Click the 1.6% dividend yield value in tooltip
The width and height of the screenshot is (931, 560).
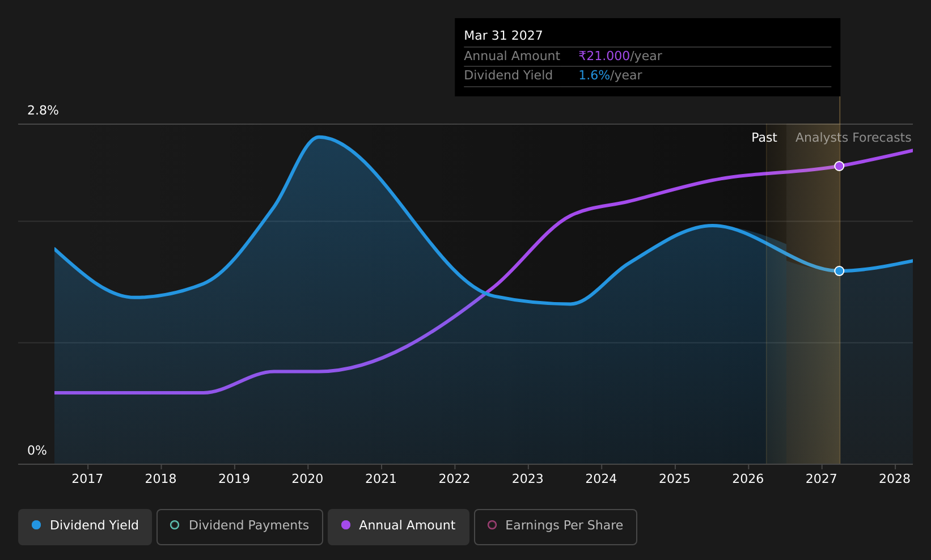594,75
